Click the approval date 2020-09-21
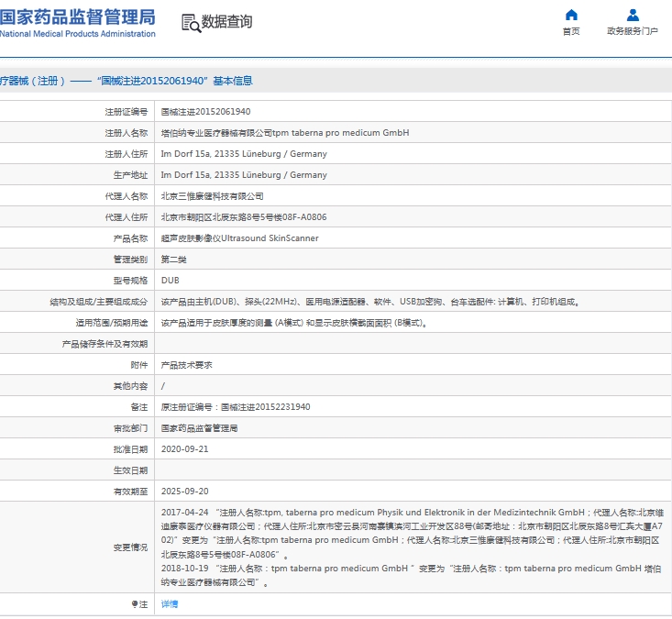 [184, 449]
